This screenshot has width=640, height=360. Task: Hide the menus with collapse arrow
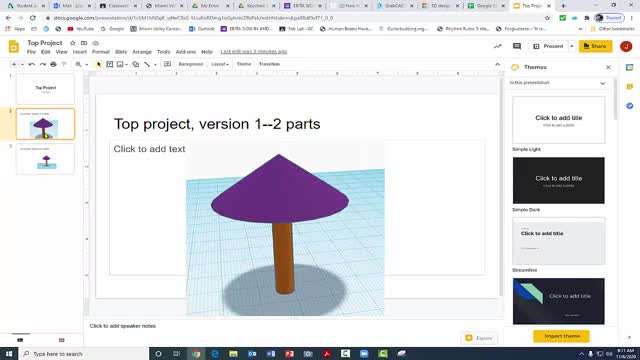pos(497,64)
